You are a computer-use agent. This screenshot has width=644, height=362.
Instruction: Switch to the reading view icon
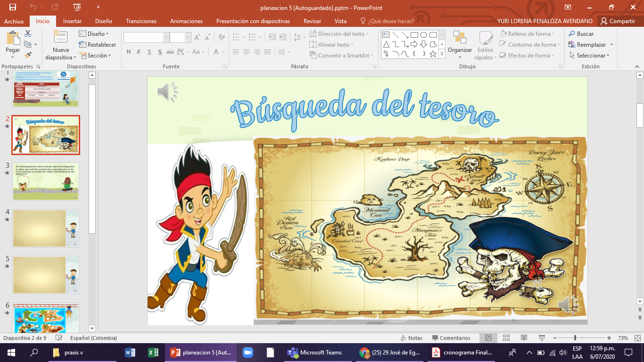pos(524,338)
